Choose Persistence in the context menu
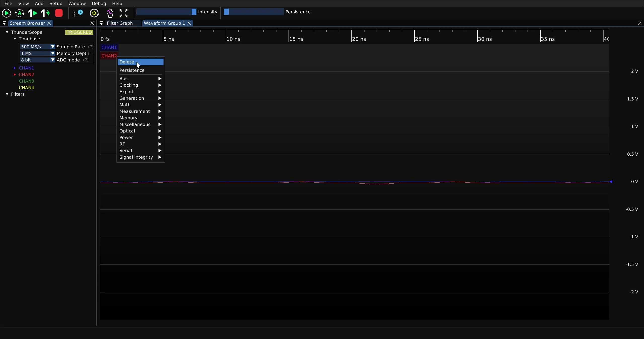Image resolution: width=644 pixels, height=339 pixels. click(141, 70)
